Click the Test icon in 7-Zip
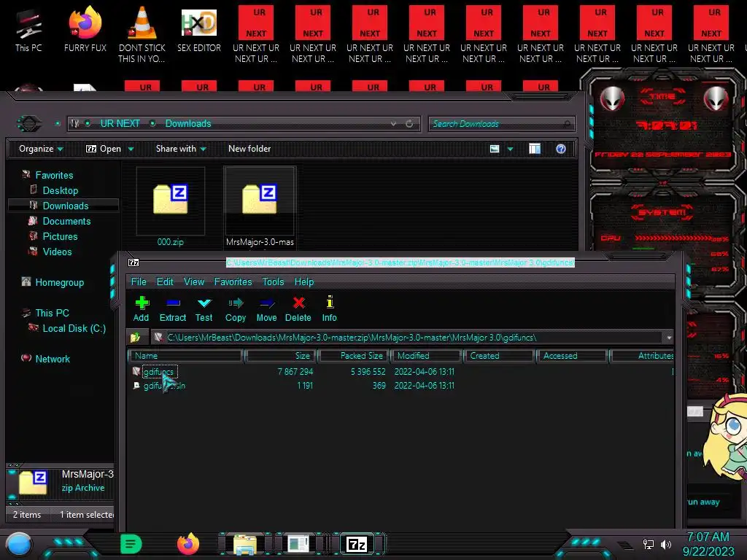747x560 pixels. click(204, 308)
